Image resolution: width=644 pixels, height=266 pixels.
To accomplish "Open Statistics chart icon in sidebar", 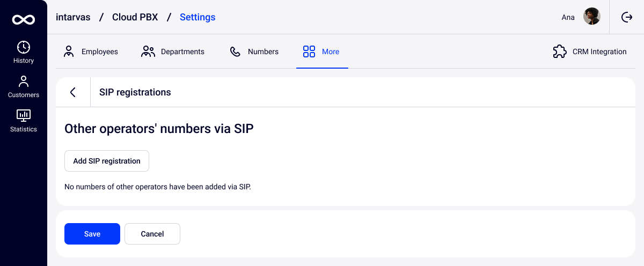I will (24, 115).
